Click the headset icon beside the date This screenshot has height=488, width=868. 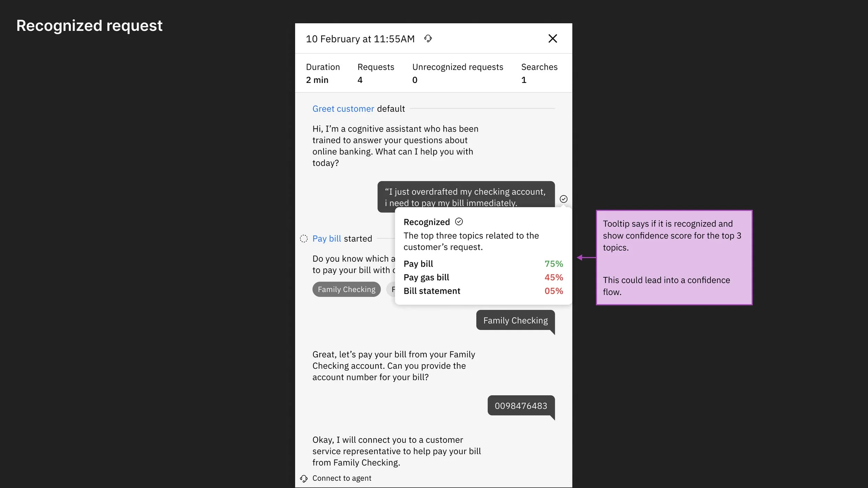(428, 39)
